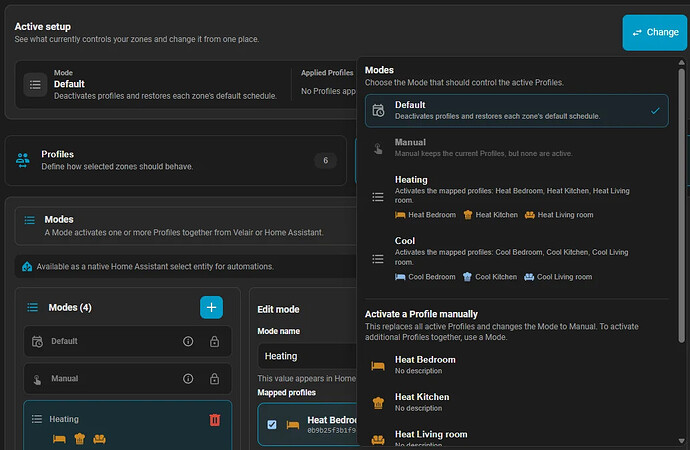Add a new mode with plus button
The height and width of the screenshot is (450, 690).
coord(211,307)
